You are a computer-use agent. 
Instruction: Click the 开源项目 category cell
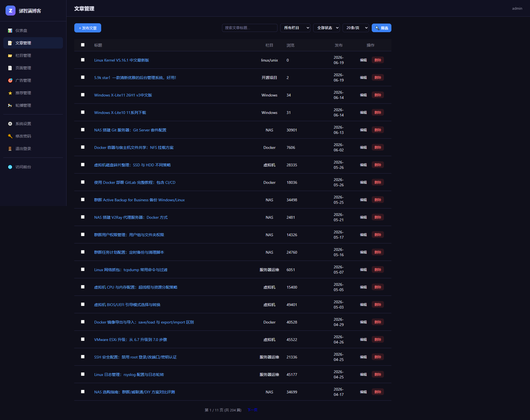click(x=269, y=78)
